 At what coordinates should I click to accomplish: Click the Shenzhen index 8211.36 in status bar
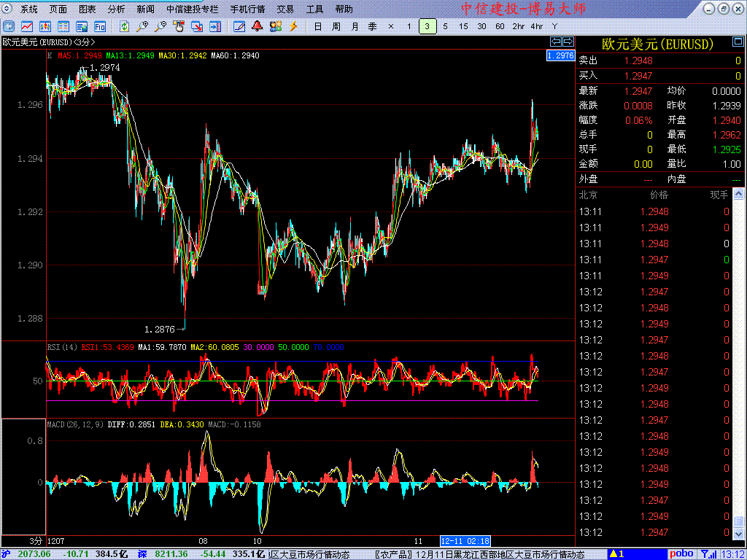(171, 554)
